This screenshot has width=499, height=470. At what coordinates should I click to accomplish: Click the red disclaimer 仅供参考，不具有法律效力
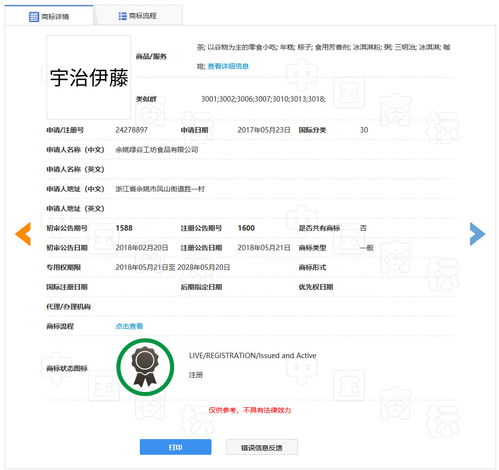250,410
